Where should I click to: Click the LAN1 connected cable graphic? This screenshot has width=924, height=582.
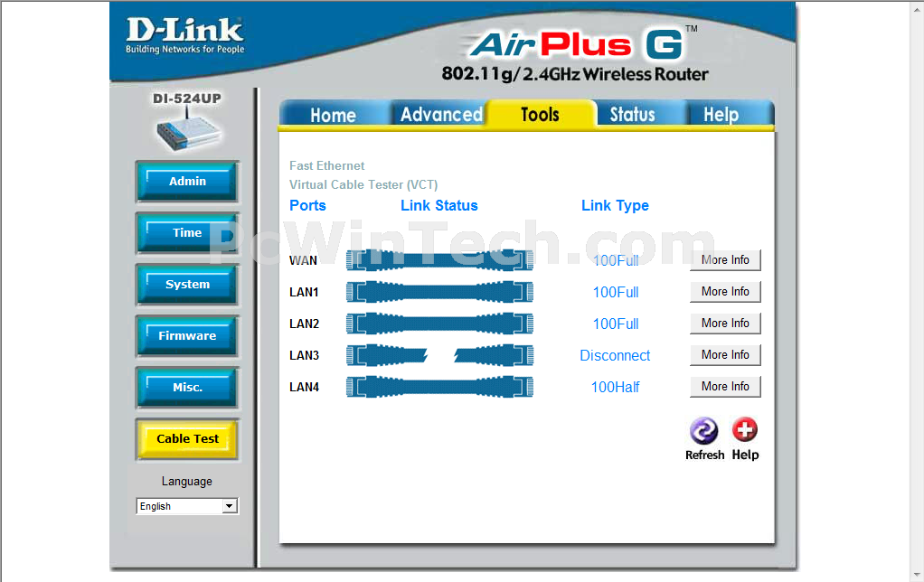point(439,292)
